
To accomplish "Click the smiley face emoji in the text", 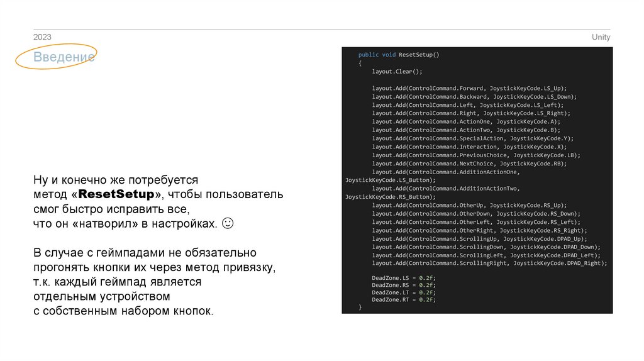I will pyautogui.click(x=228, y=223).
